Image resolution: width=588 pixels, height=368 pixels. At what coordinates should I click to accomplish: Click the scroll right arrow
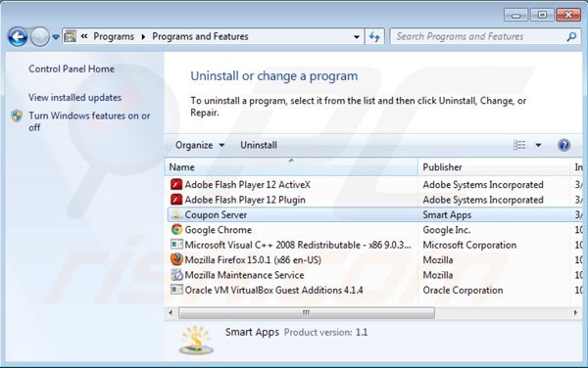click(575, 312)
